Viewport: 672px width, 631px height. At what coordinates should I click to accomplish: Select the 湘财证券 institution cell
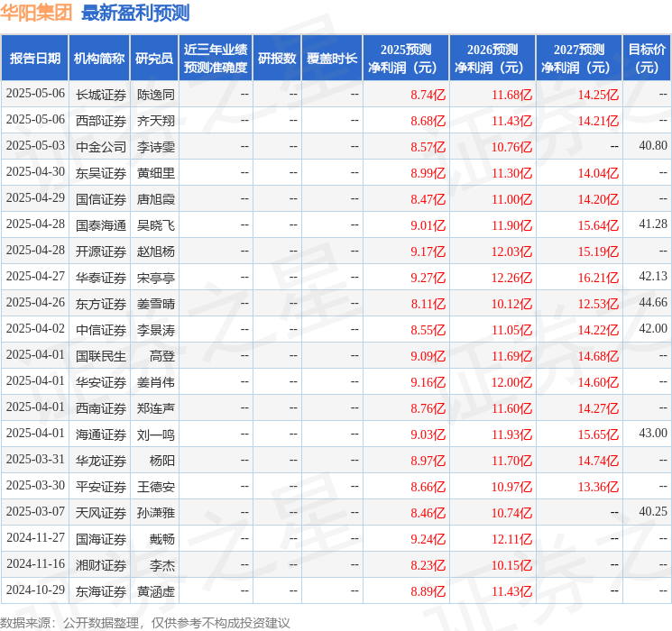pyautogui.click(x=101, y=565)
